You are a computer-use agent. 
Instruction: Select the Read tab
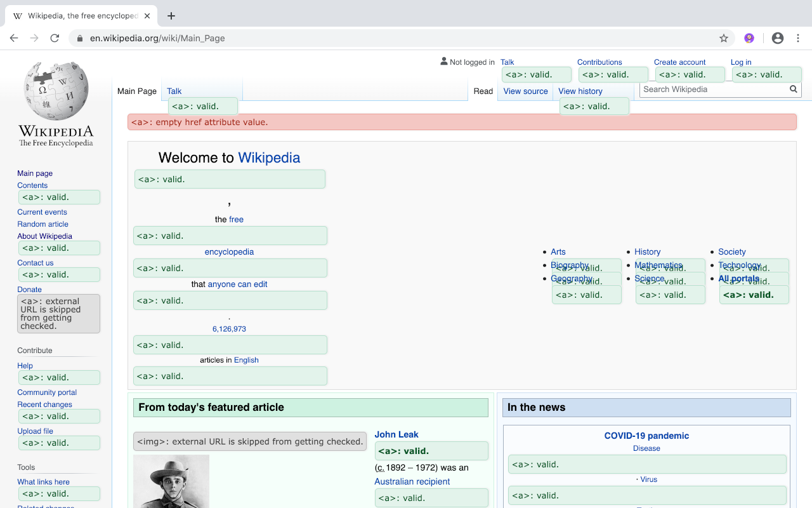[483, 91]
